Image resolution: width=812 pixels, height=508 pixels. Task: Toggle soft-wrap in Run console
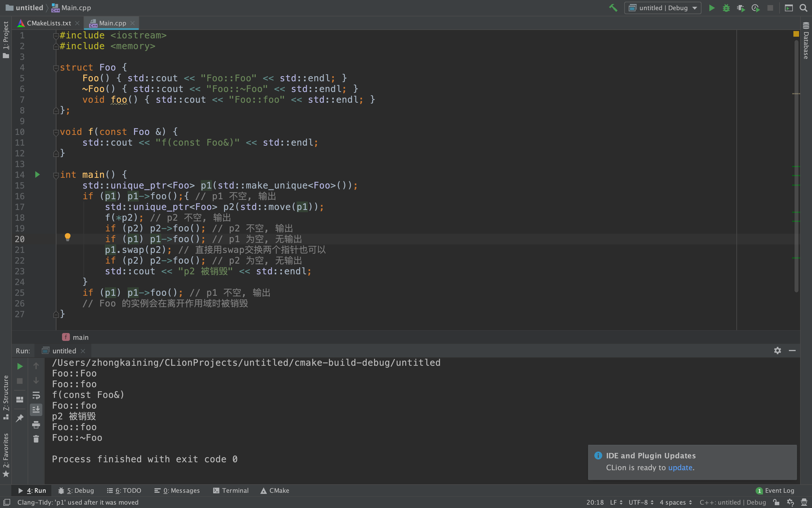pyautogui.click(x=36, y=395)
